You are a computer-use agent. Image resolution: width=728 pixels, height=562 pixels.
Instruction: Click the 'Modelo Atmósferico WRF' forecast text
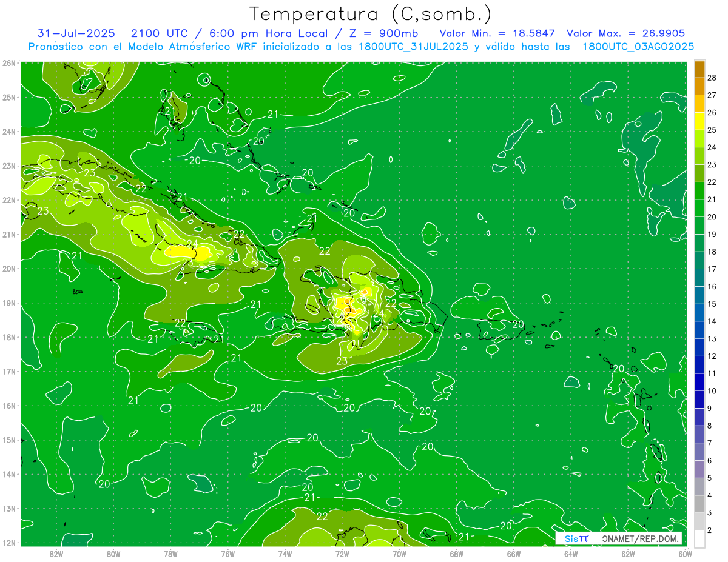pos(191,47)
